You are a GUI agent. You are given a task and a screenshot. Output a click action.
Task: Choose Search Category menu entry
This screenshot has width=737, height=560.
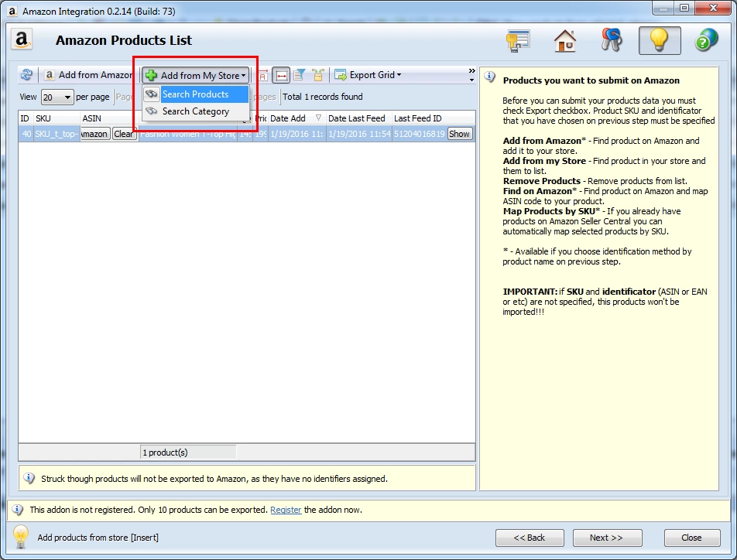pos(196,111)
